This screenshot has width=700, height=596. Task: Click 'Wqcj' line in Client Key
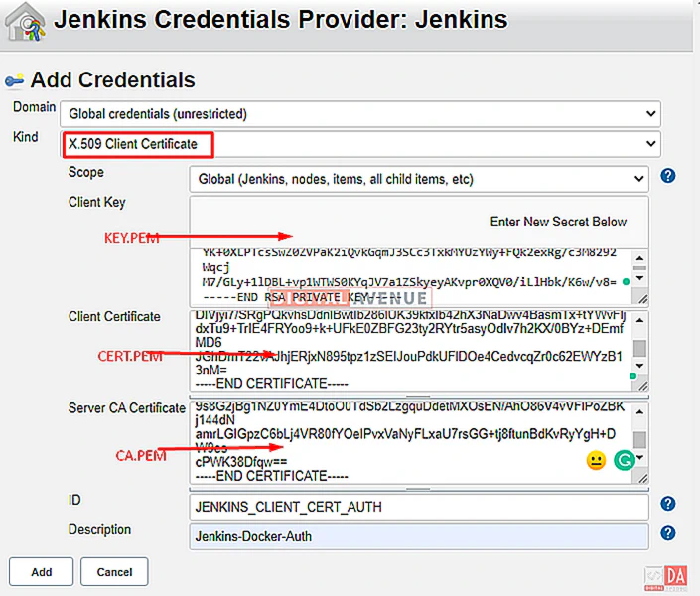(x=215, y=267)
